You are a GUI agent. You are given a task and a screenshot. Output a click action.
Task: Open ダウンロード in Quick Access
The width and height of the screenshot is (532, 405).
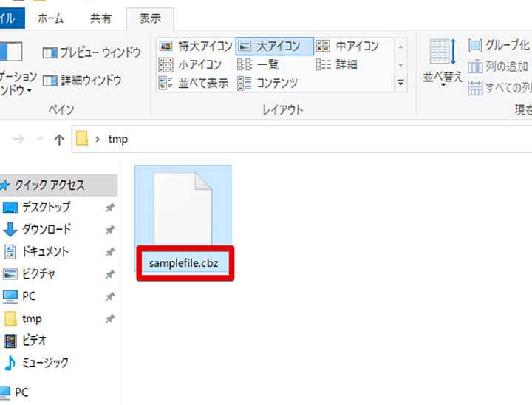[x=45, y=229]
